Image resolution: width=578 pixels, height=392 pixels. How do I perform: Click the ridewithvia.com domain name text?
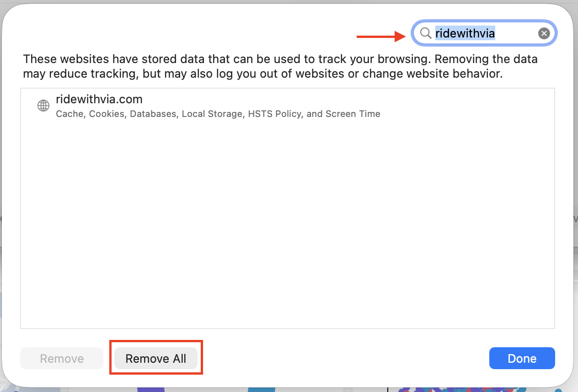[x=99, y=99]
